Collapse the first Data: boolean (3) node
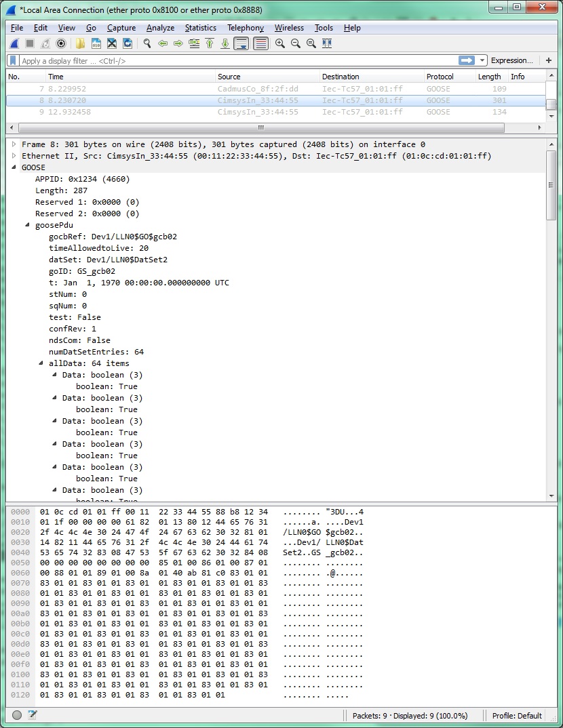This screenshot has width=563, height=728. (54, 375)
